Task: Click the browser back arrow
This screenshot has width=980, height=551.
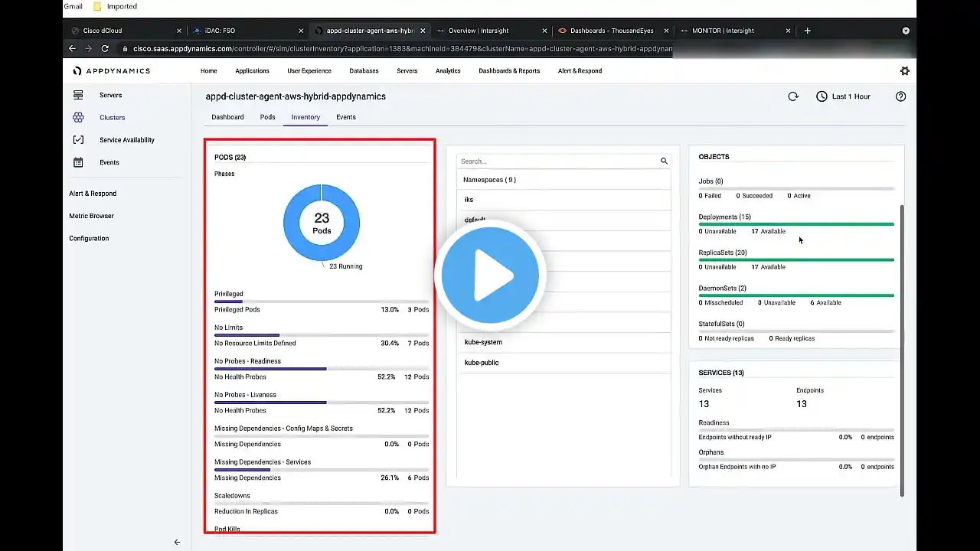Action: [x=72, y=48]
